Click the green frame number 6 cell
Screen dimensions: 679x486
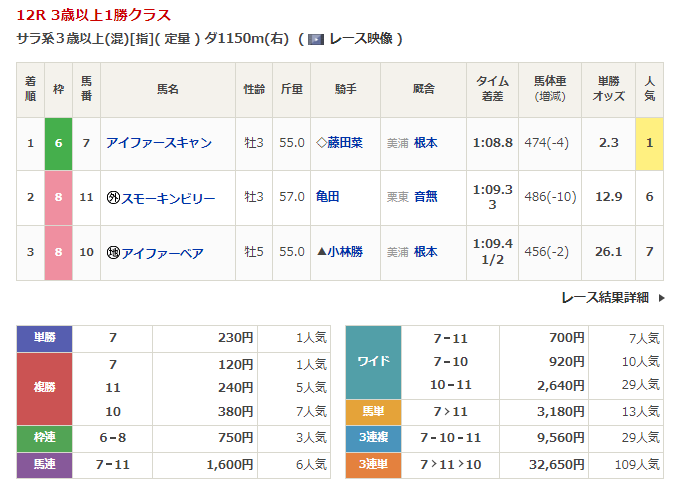pos(59,143)
